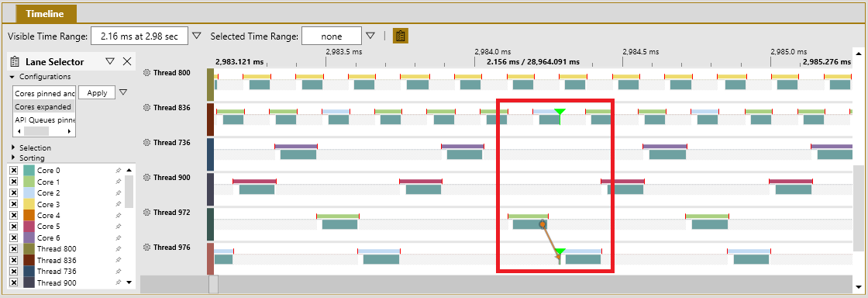Select 'Cores pinned and' configuration
The width and height of the screenshot is (868, 298).
pyautogui.click(x=44, y=94)
